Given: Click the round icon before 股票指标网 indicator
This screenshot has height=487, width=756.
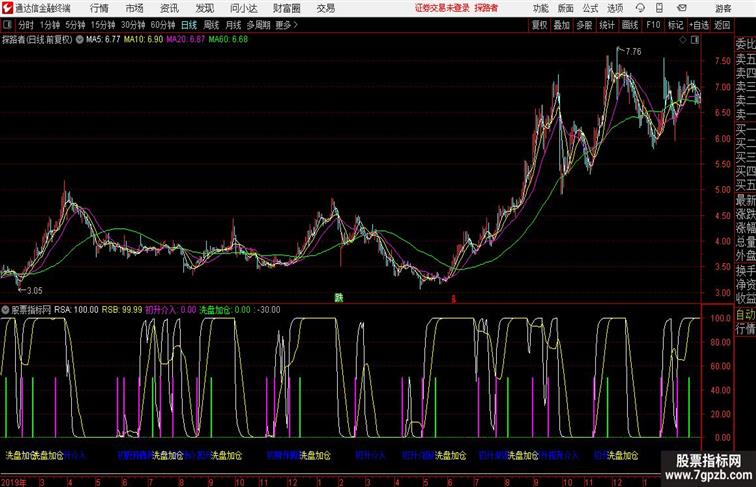Looking at the screenshot, I should [5, 310].
